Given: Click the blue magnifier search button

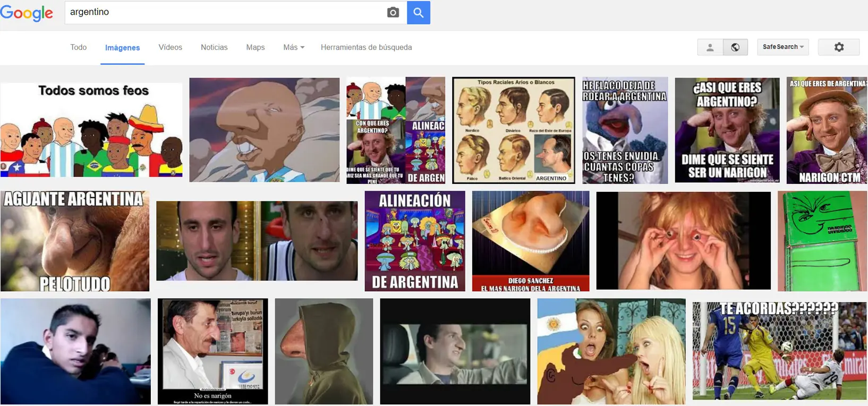Looking at the screenshot, I should pyautogui.click(x=419, y=12).
